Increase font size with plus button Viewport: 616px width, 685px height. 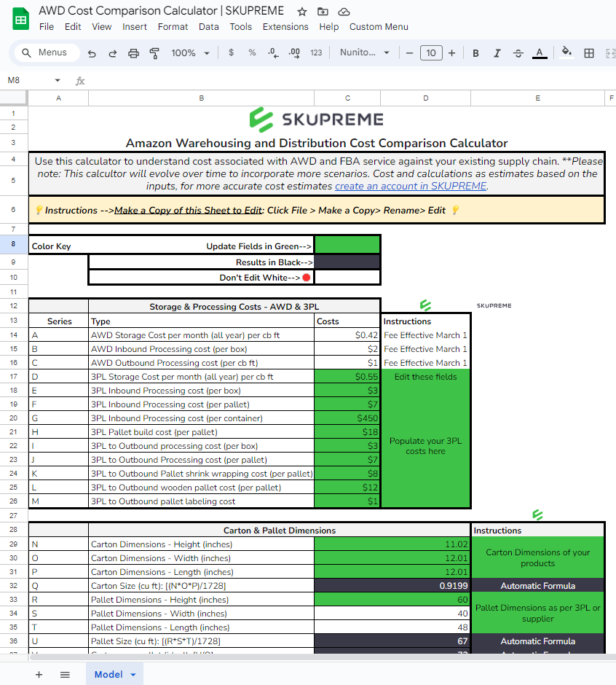coord(452,53)
